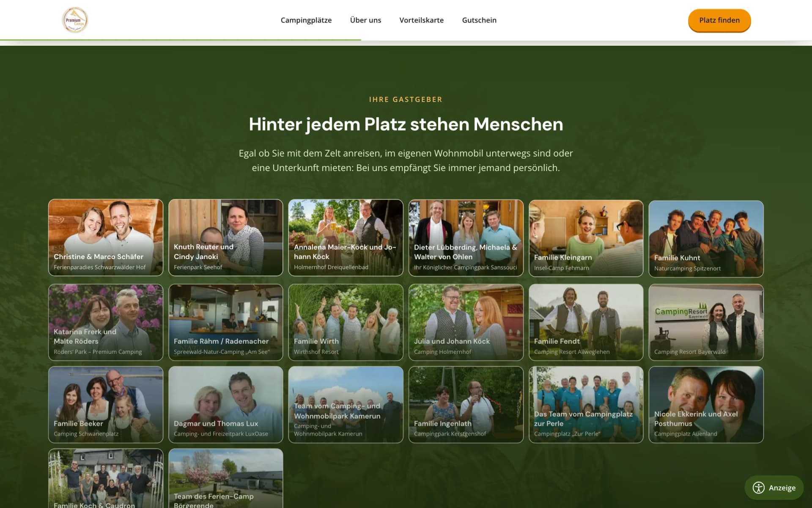Click the Premium Camps logo

pos(75,20)
